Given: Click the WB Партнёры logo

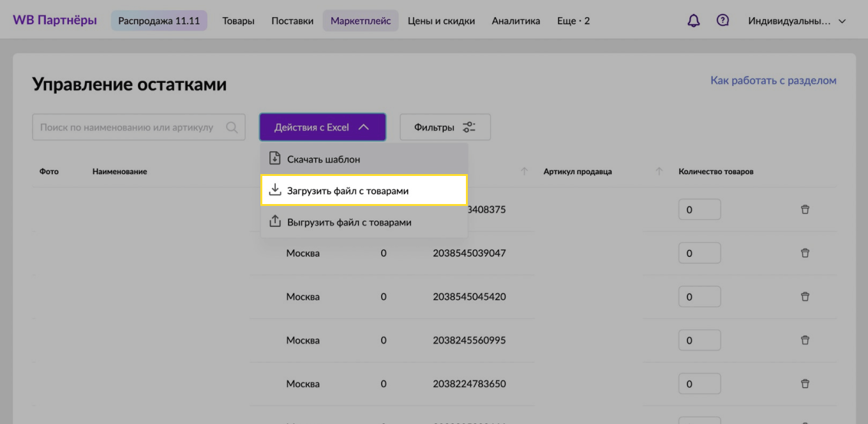Looking at the screenshot, I should point(54,20).
